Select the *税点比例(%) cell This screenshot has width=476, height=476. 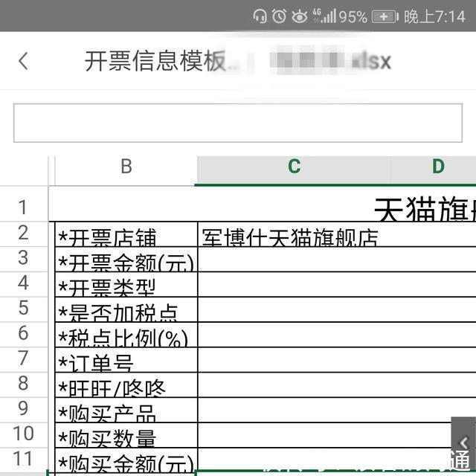click(x=126, y=335)
